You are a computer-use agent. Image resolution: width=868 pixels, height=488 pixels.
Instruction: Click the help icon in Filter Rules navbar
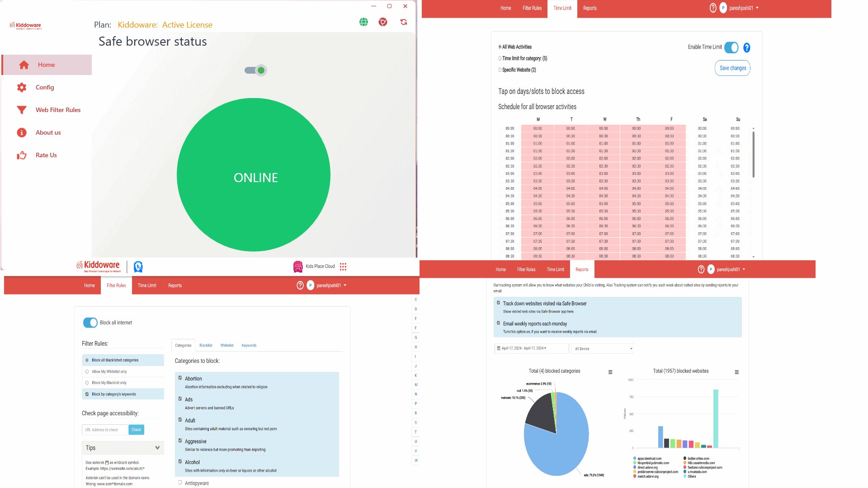[300, 286]
